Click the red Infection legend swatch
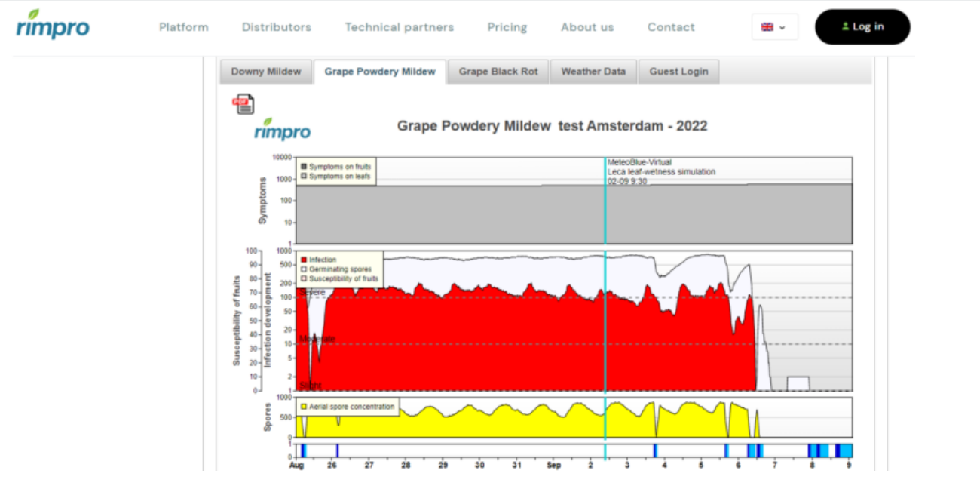 (304, 260)
